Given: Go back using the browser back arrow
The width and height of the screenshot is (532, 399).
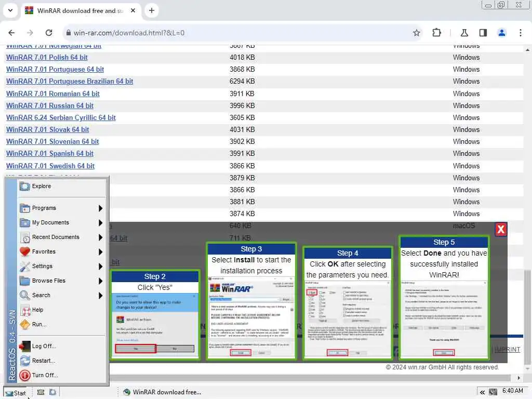Looking at the screenshot, I should coord(11,33).
